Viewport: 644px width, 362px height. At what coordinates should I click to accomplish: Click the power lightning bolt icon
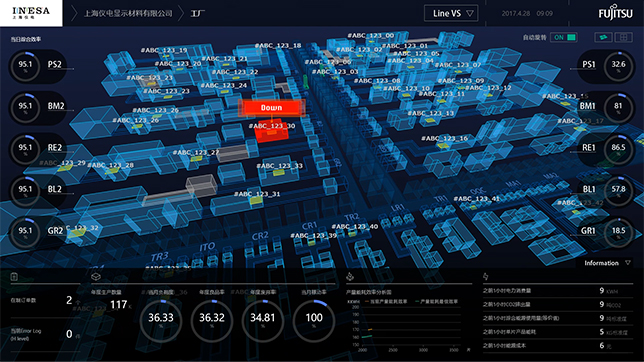coord(486,277)
